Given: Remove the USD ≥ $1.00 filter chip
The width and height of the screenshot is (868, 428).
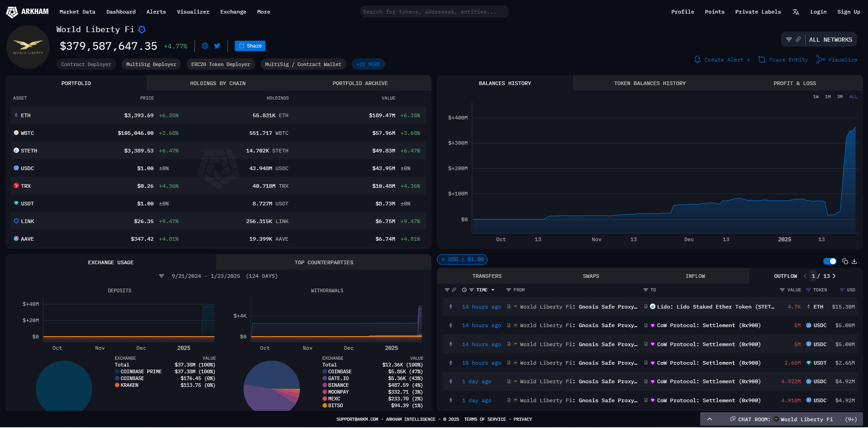Looking at the screenshot, I should pos(443,260).
